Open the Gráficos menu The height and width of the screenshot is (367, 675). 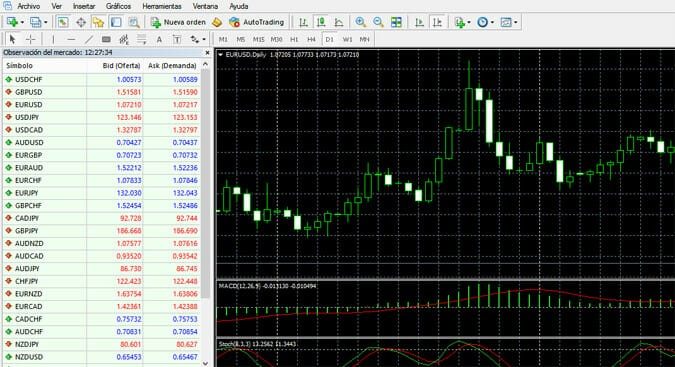118,6
